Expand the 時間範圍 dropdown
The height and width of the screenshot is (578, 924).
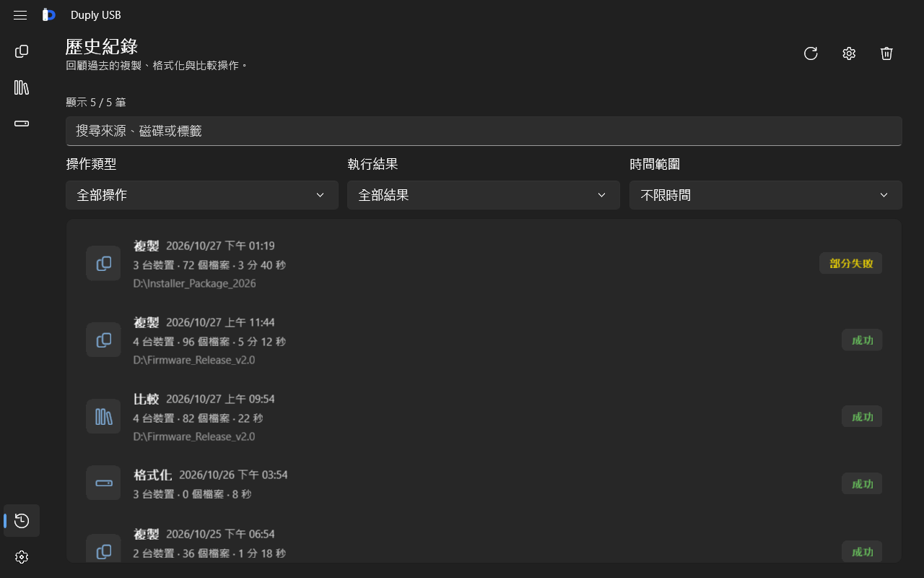pos(766,195)
